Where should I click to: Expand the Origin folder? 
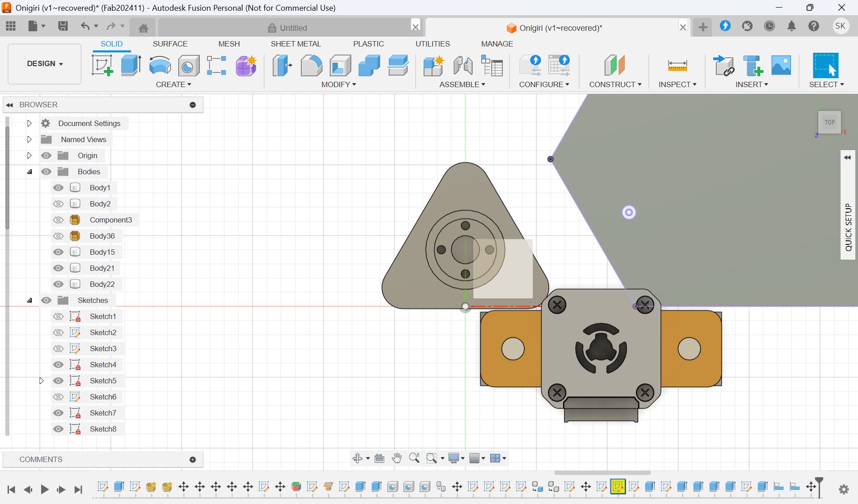coord(29,155)
